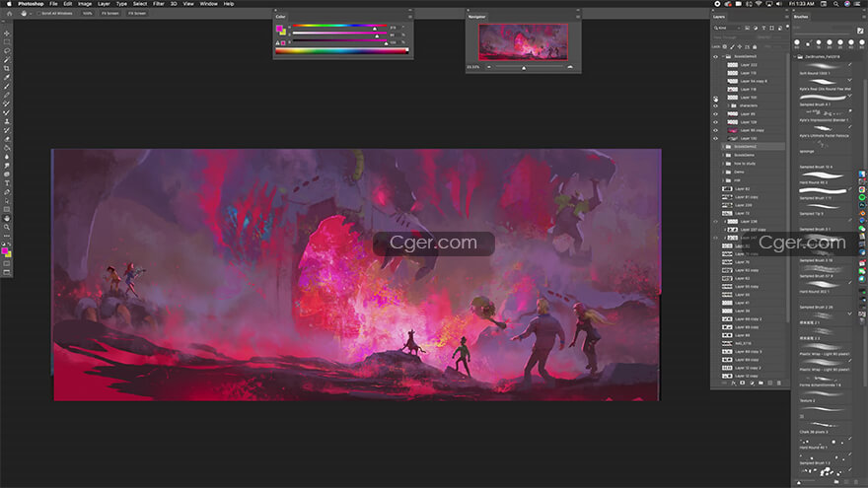Click Navigator zoom in mountain icon
The image size is (868, 488).
(570, 67)
